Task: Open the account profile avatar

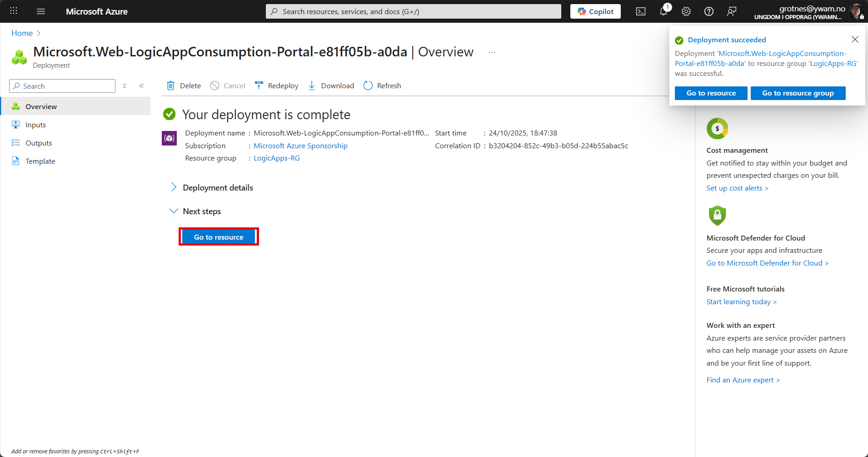Action: coord(857,11)
